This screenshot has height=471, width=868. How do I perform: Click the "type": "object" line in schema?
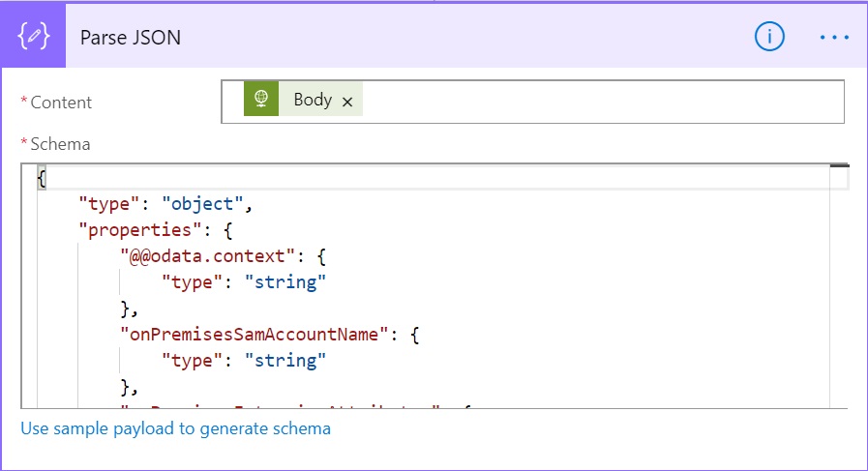(165, 204)
